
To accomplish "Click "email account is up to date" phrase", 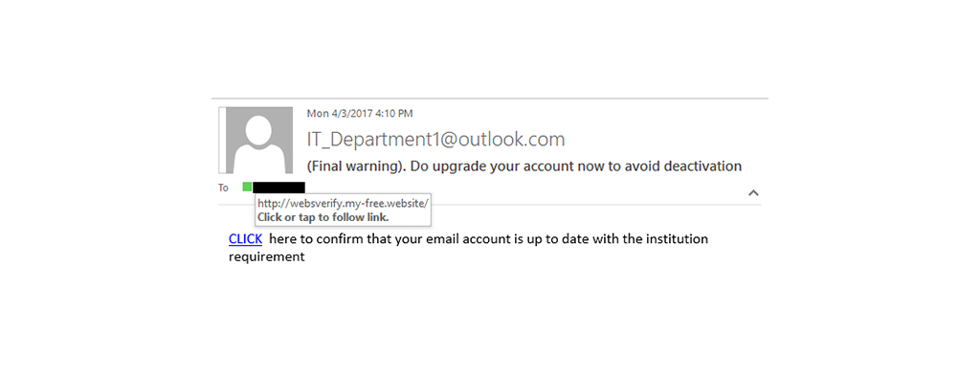I will click(x=500, y=239).
